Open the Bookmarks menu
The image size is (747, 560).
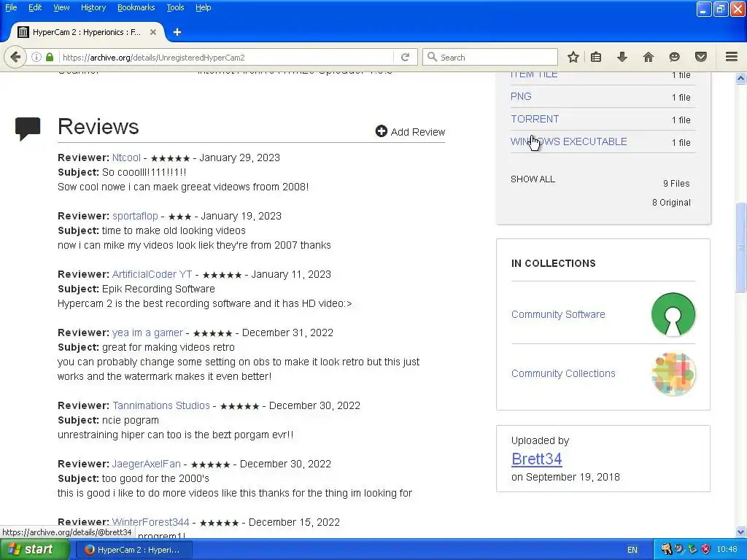click(x=136, y=7)
